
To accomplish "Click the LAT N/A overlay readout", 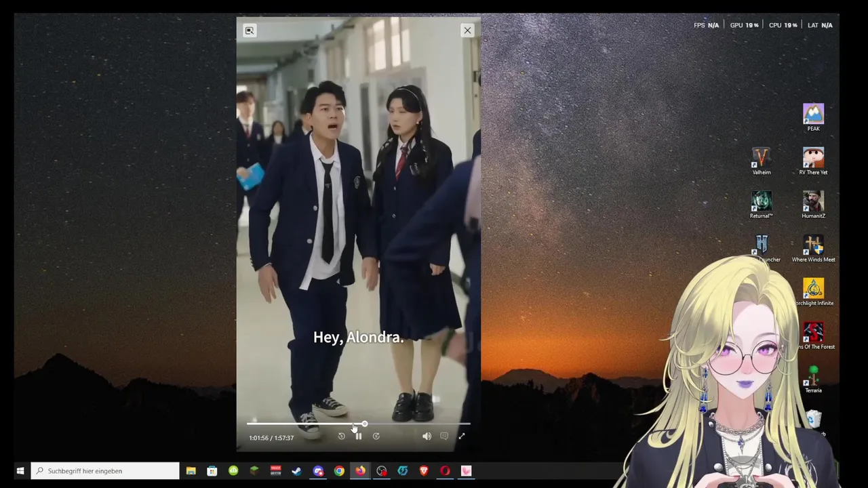I will click(820, 25).
